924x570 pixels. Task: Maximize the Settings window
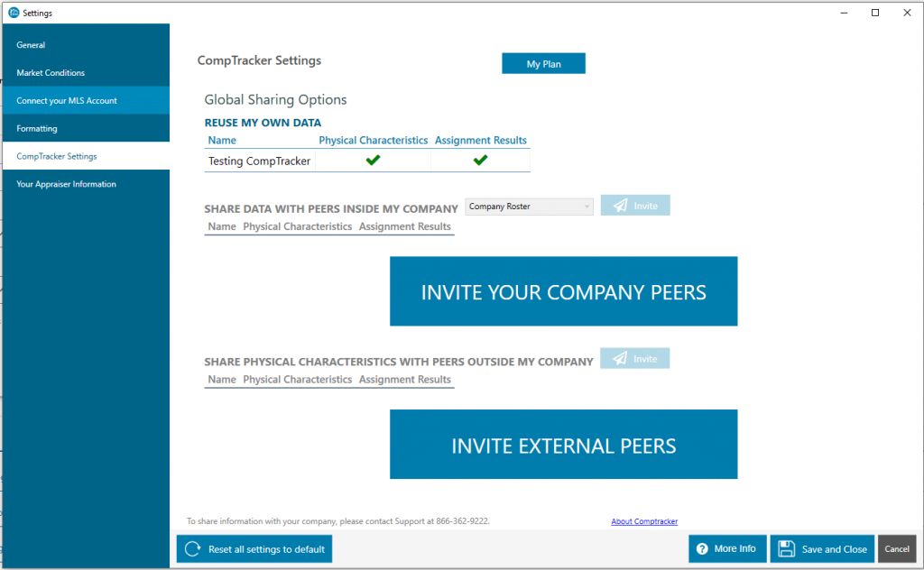pyautogui.click(x=875, y=13)
